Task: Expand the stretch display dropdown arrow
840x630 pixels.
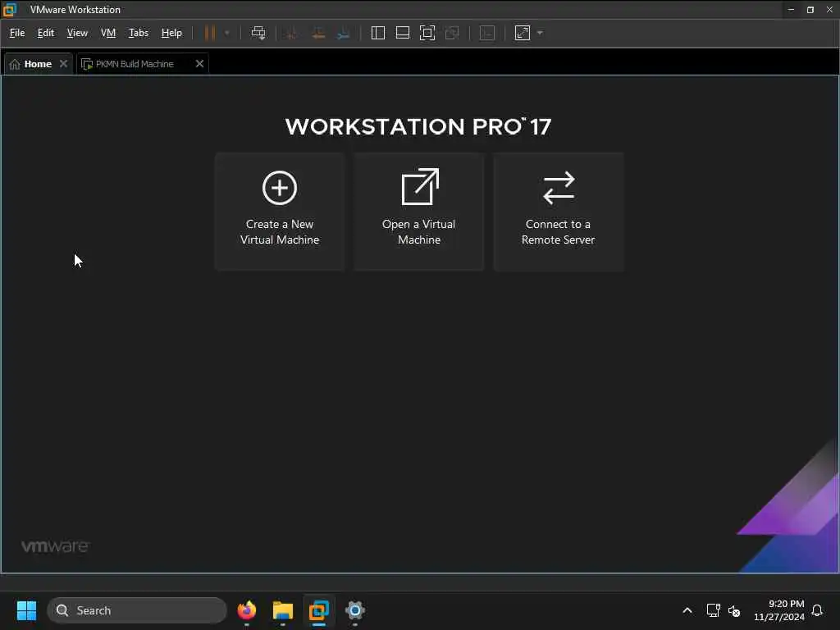Action: (540, 33)
